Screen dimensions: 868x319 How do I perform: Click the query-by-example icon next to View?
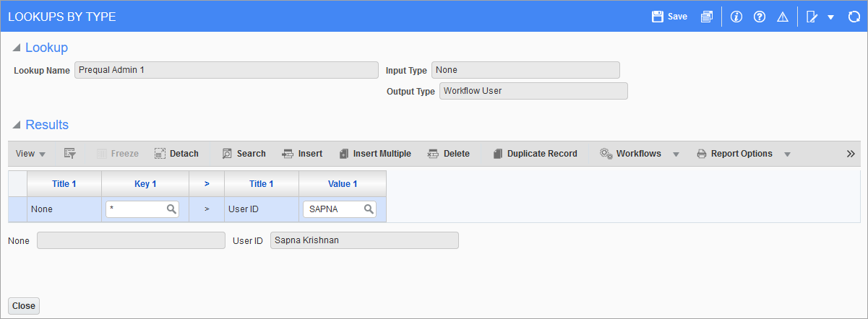point(70,154)
